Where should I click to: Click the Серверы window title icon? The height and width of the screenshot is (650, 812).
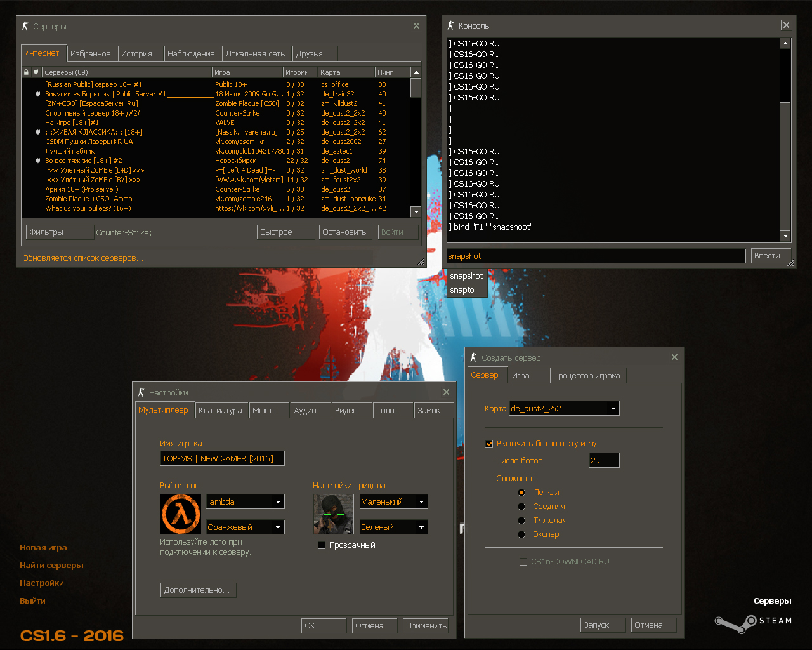(x=25, y=26)
